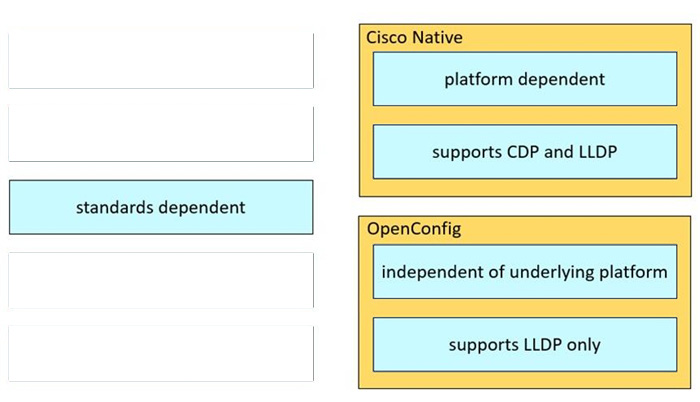Image resolution: width=700 pixels, height=402 pixels.
Task: Select the "standards dependent" tile
Action: click(160, 207)
